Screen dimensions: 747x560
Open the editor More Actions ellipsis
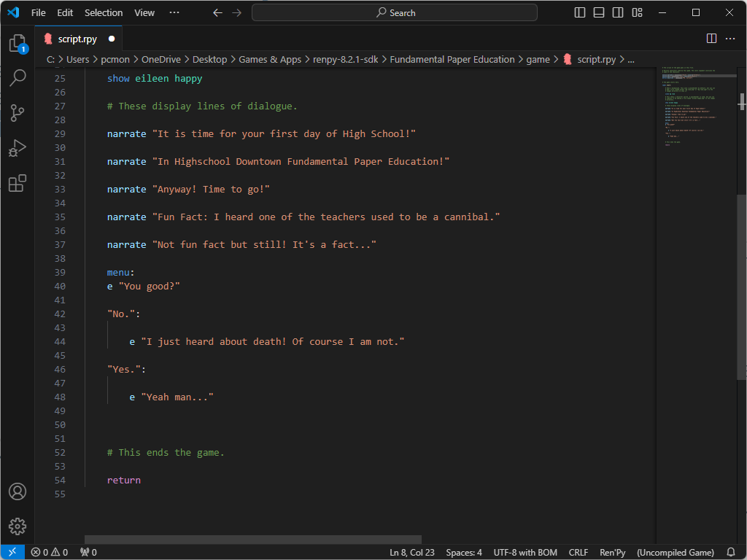[730, 39]
